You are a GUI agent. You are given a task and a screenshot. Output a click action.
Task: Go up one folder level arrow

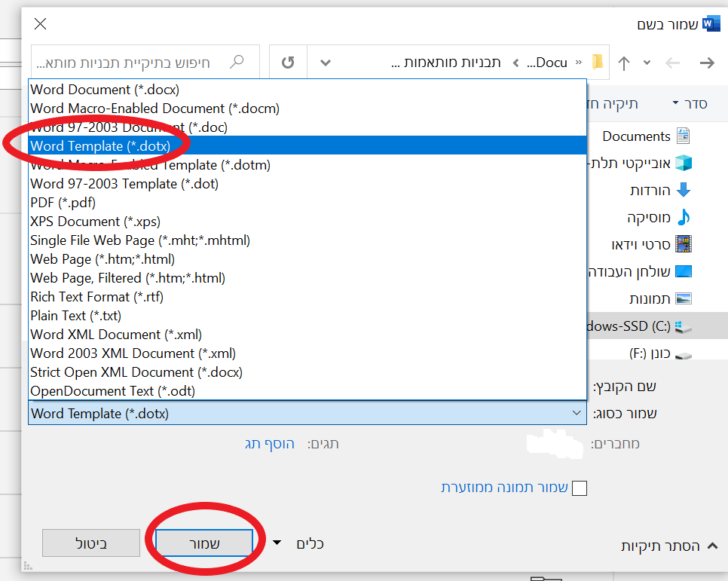[x=624, y=63]
